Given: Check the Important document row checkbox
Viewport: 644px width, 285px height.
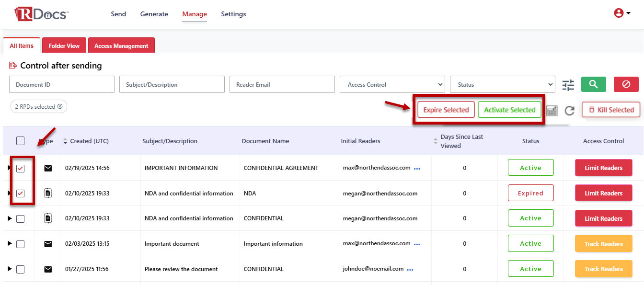Looking at the screenshot, I should (x=20, y=244).
